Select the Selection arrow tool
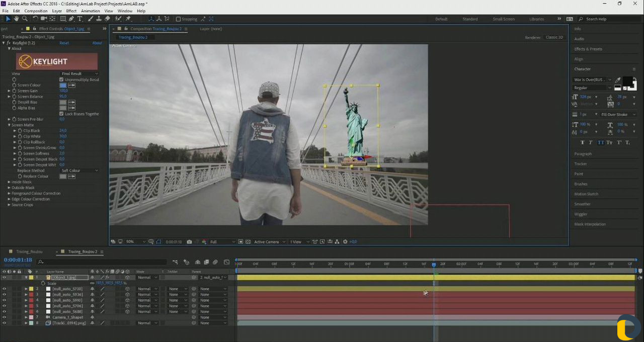644x342 pixels. pos(8,19)
